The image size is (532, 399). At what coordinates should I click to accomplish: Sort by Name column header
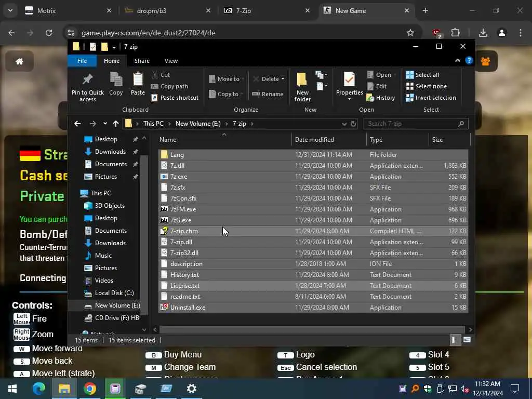click(224, 139)
